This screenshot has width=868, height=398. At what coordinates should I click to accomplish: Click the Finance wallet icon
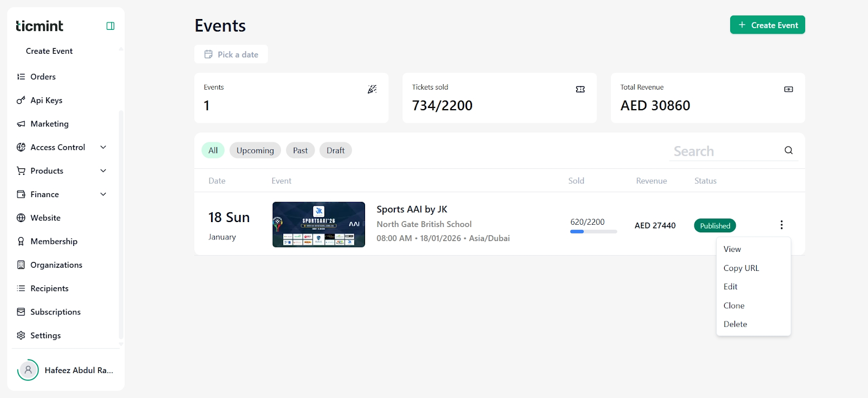tap(21, 194)
